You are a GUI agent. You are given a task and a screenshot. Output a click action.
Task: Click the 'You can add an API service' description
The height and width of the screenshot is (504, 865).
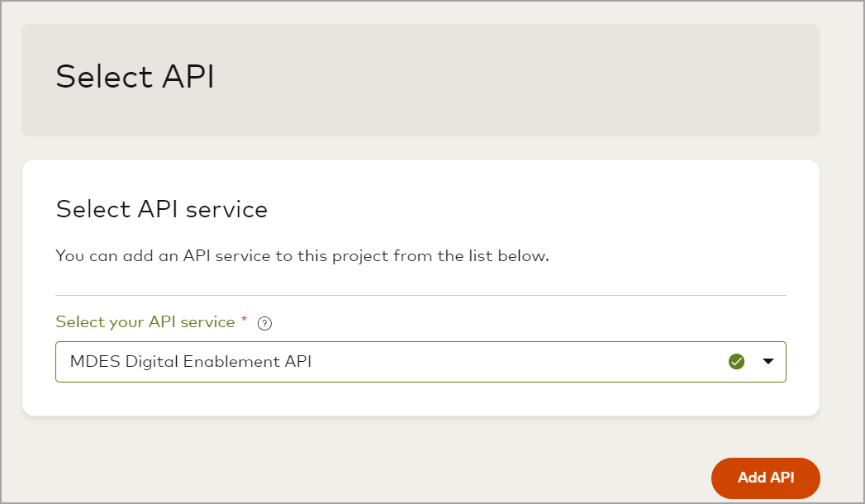(x=302, y=256)
